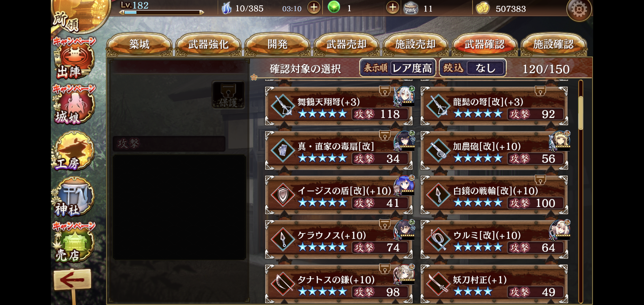
Task: Toggle lock on 白鏡の戦輪[改] weapon
Action: [x=540, y=180]
